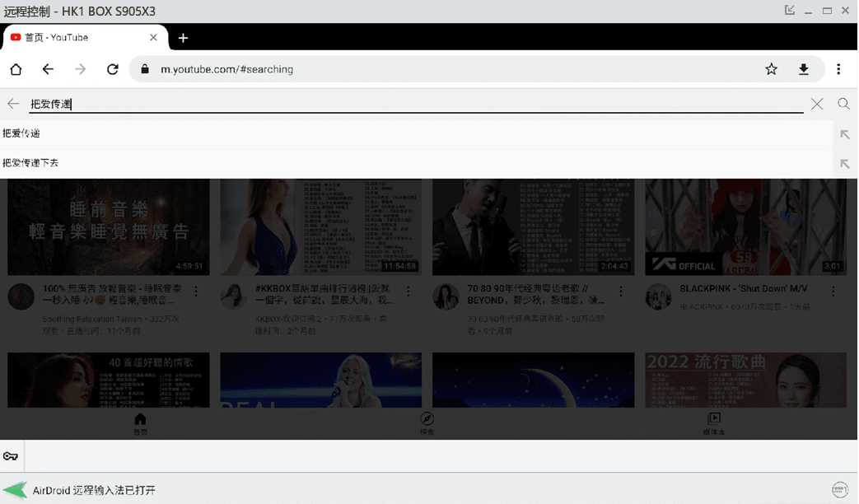Submit search with magnifier icon
The height and width of the screenshot is (504, 859).
843,104
